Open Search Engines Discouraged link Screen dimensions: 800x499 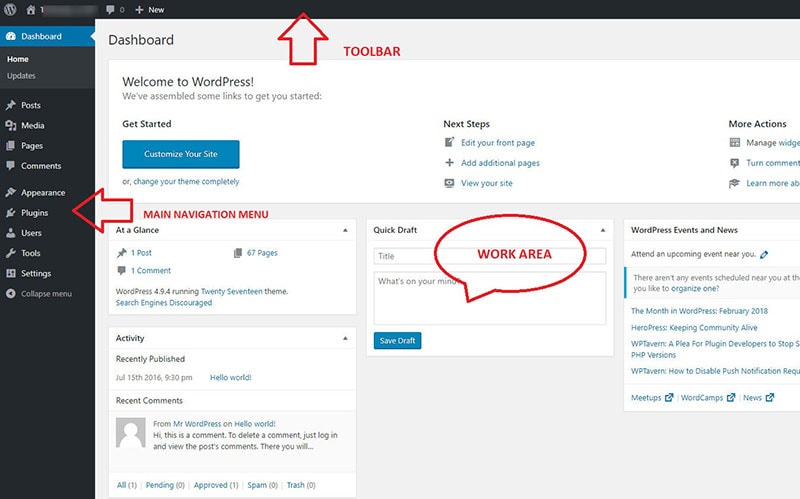pyautogui.click(x=164, y=303)
